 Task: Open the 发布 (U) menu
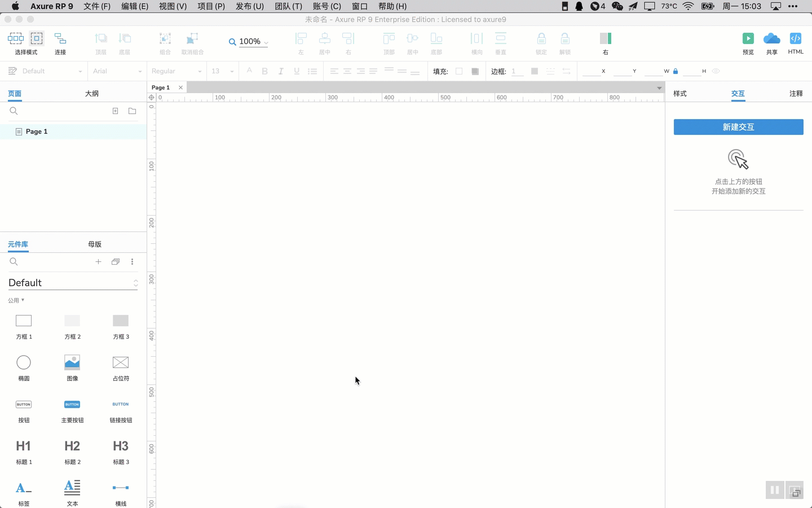point(250,6)
